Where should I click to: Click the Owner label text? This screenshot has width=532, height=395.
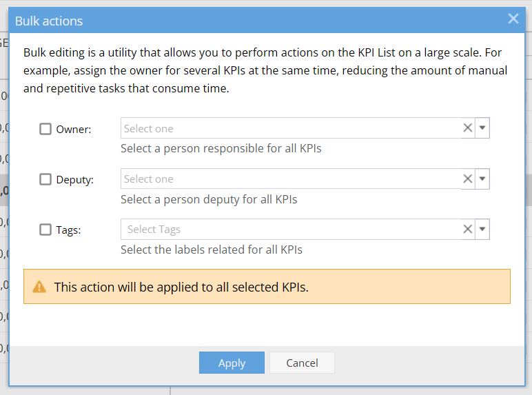point(74,130)
